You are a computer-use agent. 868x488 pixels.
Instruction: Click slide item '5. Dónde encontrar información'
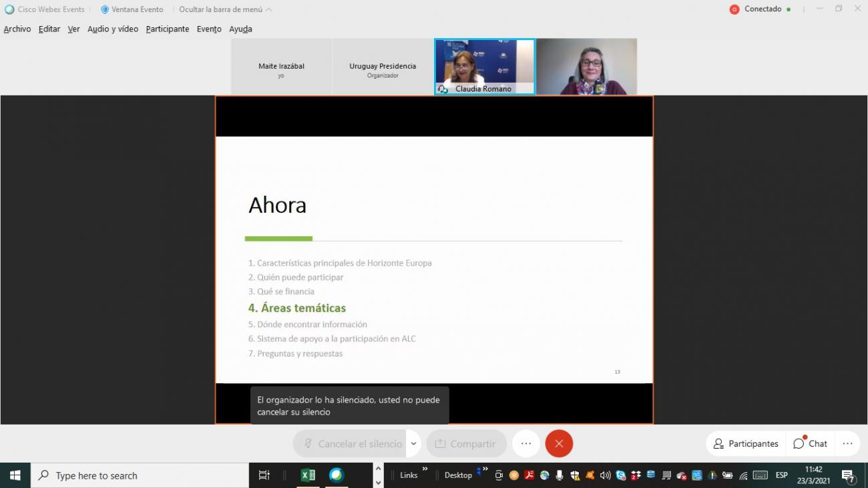(x=308, y=324)
